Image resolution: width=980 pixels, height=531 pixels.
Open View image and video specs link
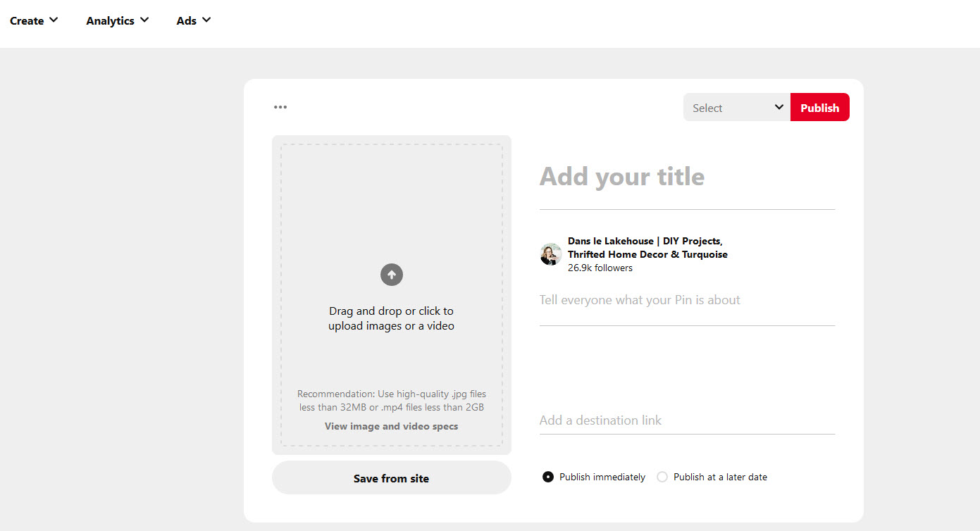[x=391, y=426]
